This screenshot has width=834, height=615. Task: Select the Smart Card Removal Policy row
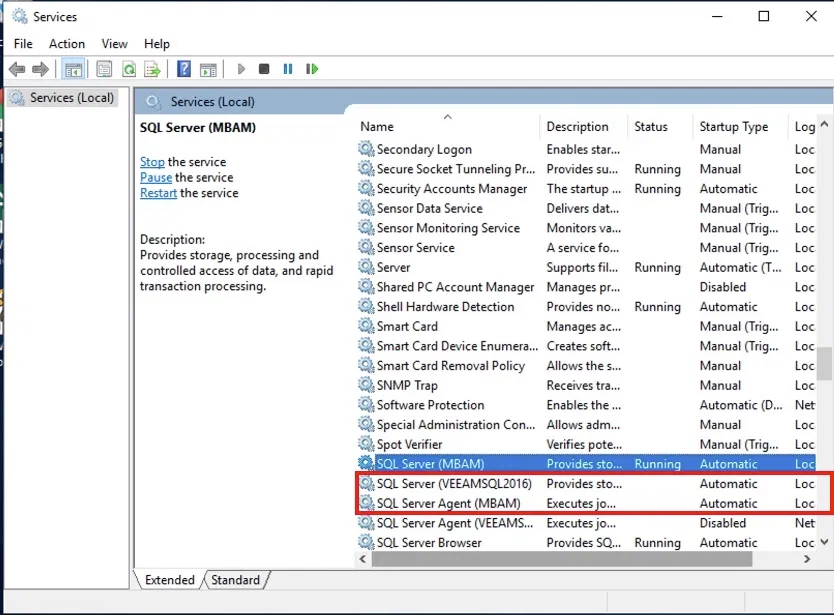click(x=586, y=365)
